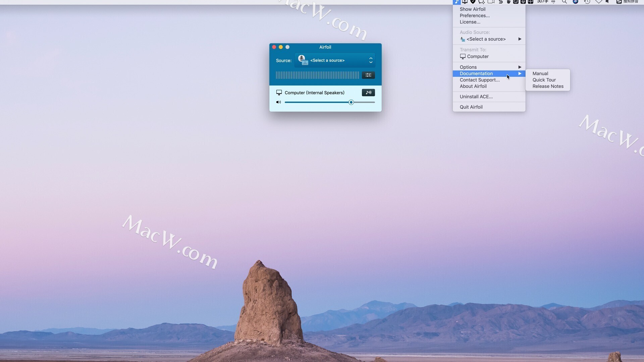
Task: Click the audio level meter bar
Action: pos(317,75)
